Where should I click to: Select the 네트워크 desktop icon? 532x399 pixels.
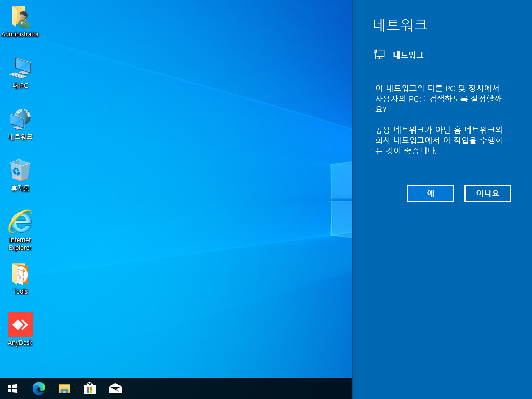pyautogui.click(x=20, y=124)
